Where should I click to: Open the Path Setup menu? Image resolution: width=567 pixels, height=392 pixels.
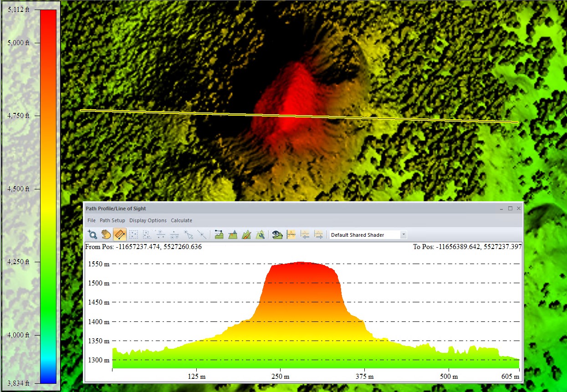[x=112, y=220]
